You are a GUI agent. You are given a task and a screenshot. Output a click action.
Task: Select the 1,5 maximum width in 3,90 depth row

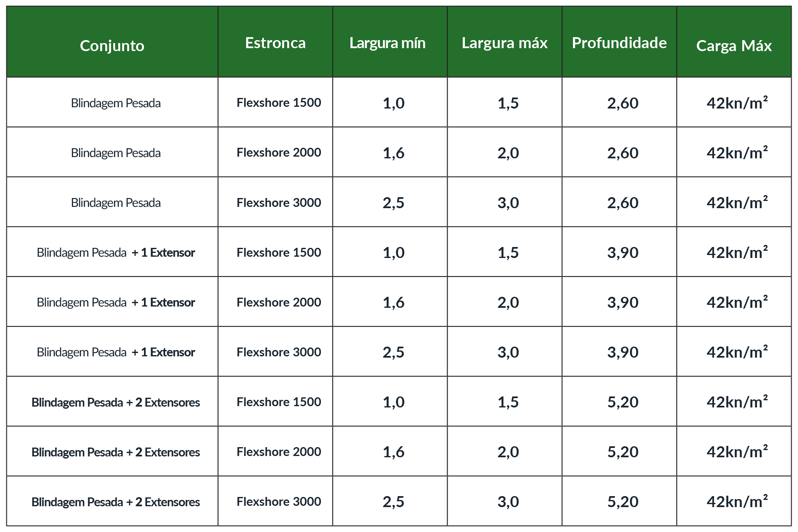point(508,252)
